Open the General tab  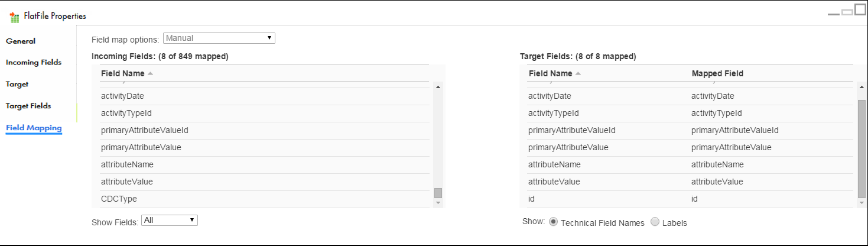(x=21, y=41)
